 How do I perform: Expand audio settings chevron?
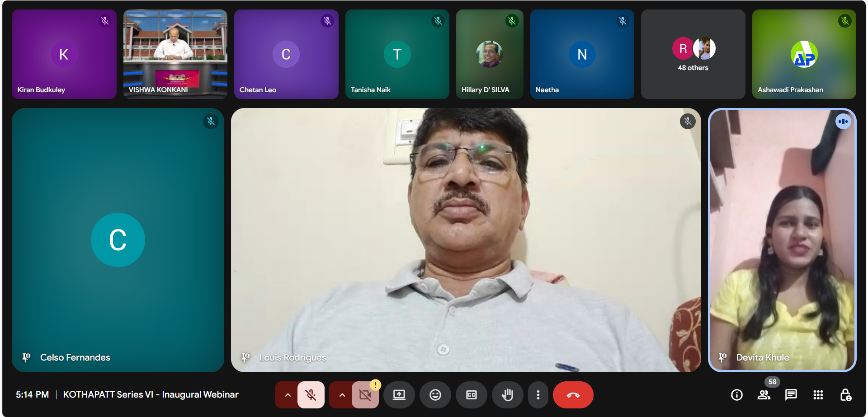click(288, 395)
